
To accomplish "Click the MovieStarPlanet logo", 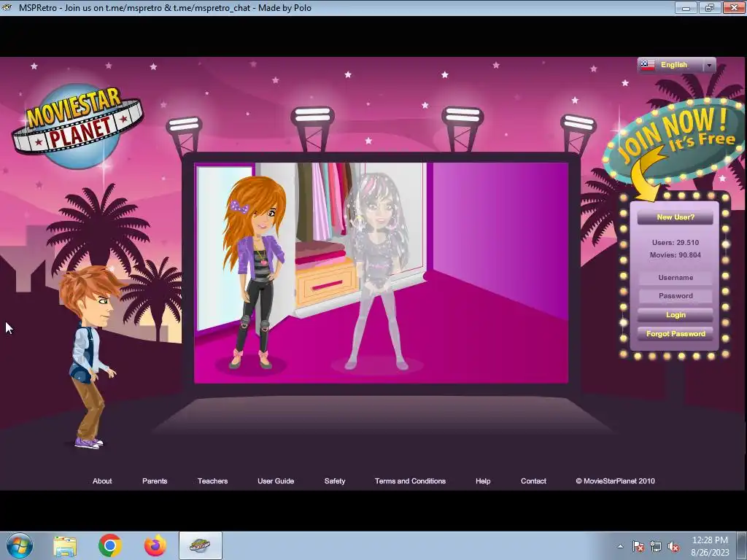I will 77,126.
